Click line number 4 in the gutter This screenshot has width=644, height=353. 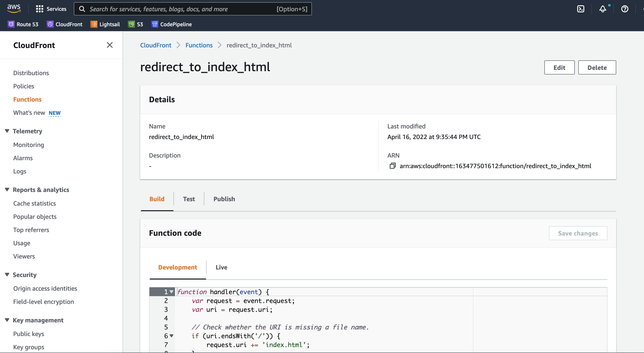(166, 318)
